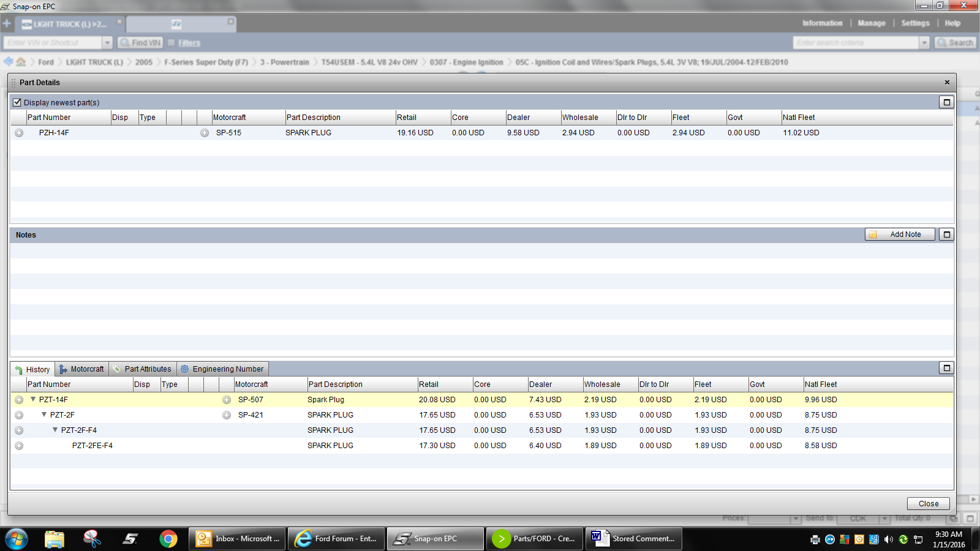The width and height of the screenshot is (980, 551).
Task: Click the plus icon beside PZH-14F
Action: (19, 133)
